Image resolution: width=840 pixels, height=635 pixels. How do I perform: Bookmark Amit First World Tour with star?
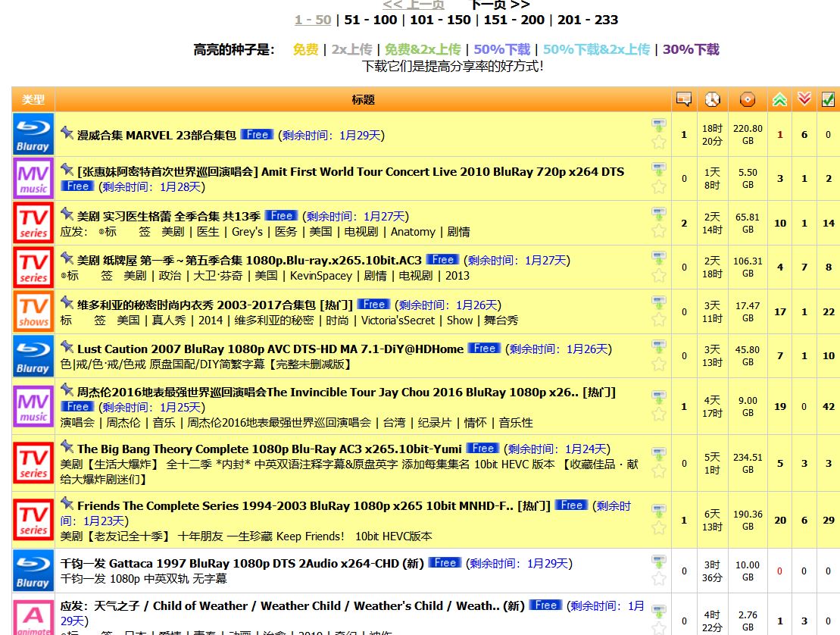(x=659, y=187)
